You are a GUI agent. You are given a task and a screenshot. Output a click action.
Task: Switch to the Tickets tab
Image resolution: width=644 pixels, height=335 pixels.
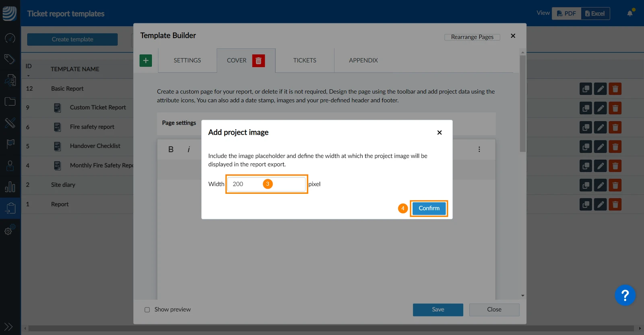tap(305, 60)
